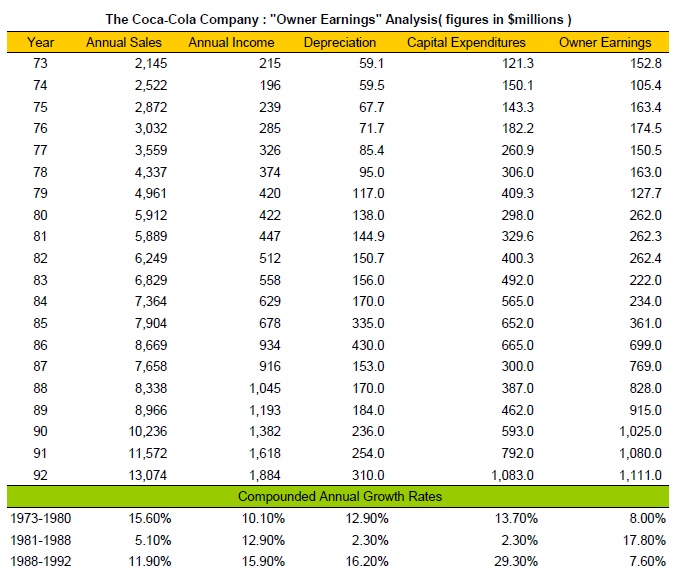Select depreciation value 184.0
The width and height of the screenshot is (677, 583).
click(x=368, y=410)
